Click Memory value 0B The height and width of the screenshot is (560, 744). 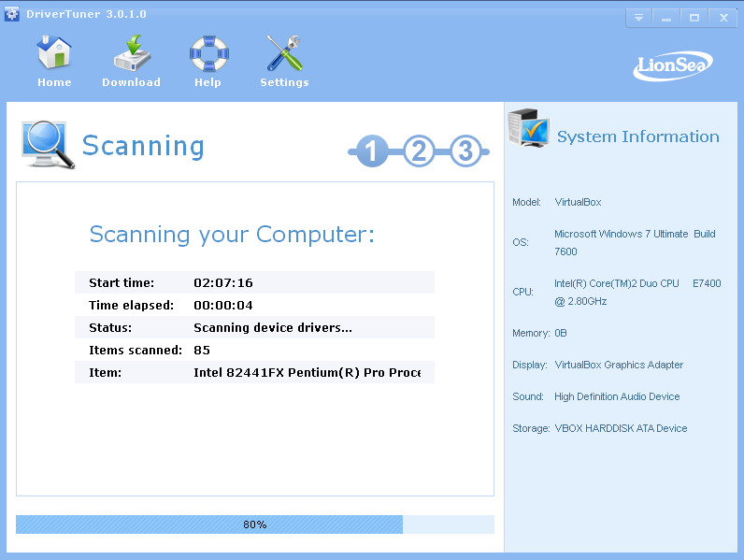(561, 333)
